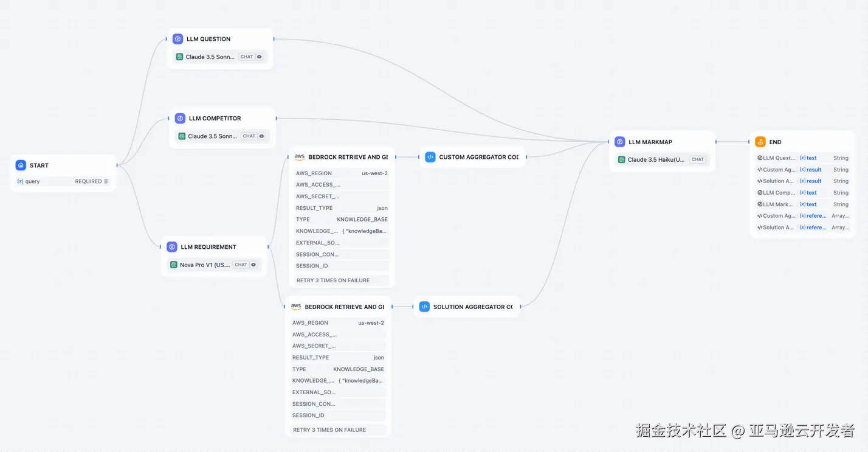Click RETRY 3 TIMES in lower Bedrock node
The image size is (868, 452).
[x=337, y=430]
